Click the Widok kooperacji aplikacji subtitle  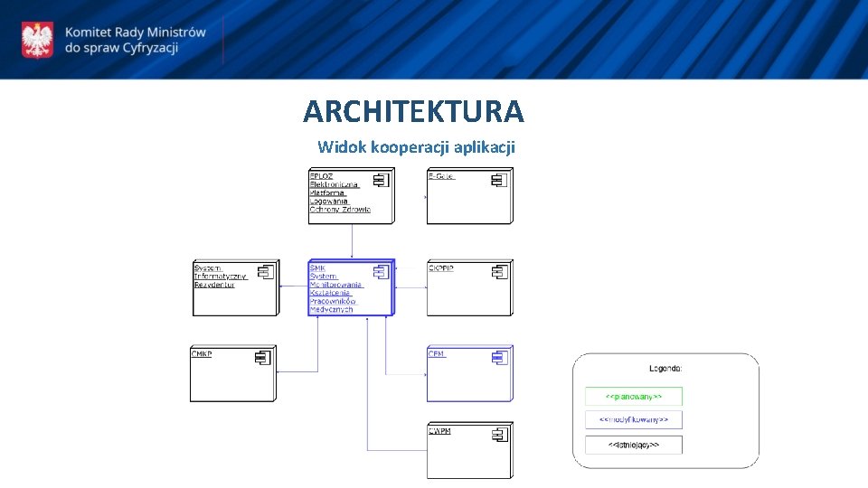[416, 147]
